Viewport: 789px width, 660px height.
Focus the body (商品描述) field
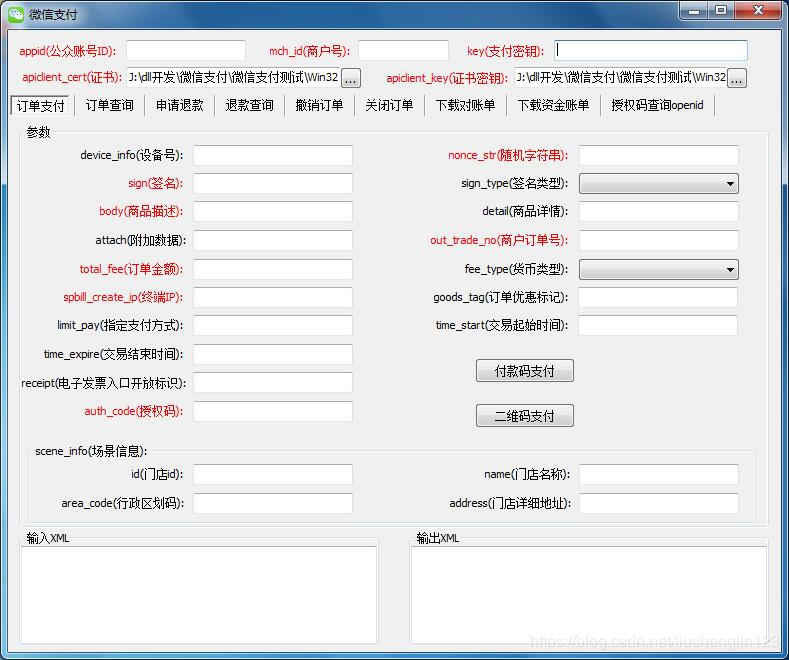[x=273, y=211]
